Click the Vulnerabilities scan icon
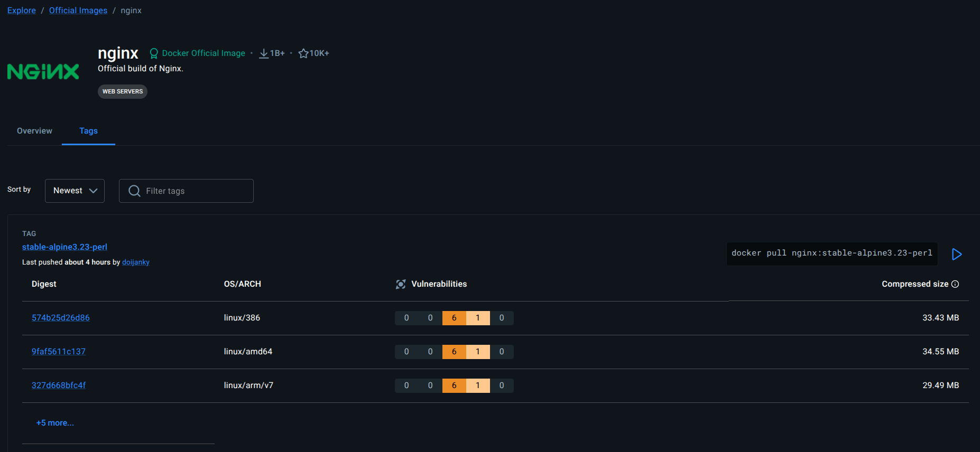Image resolution: width=980 pixels, height=452 pixels. [x=401, y=284]
